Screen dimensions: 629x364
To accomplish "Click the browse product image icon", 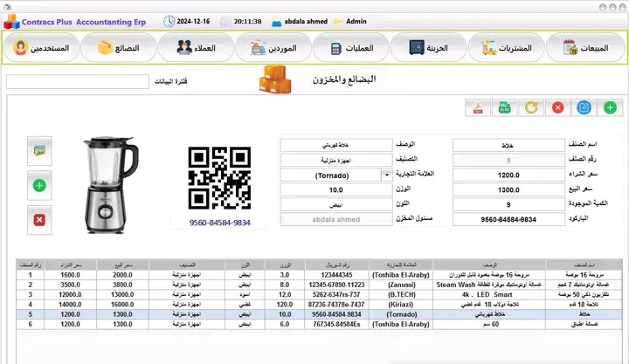I will (x=39, y=151).
